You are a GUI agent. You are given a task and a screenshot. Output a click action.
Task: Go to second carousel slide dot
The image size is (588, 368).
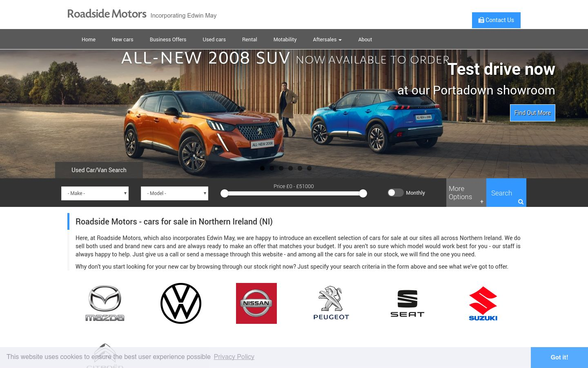click(x=272, y=168)
